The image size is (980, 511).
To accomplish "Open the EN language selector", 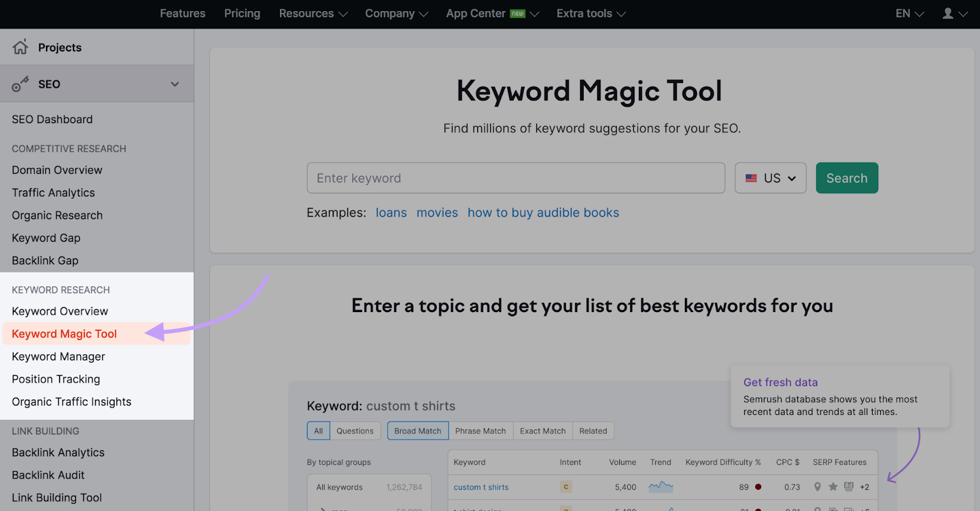I will [x=909, y=13].
